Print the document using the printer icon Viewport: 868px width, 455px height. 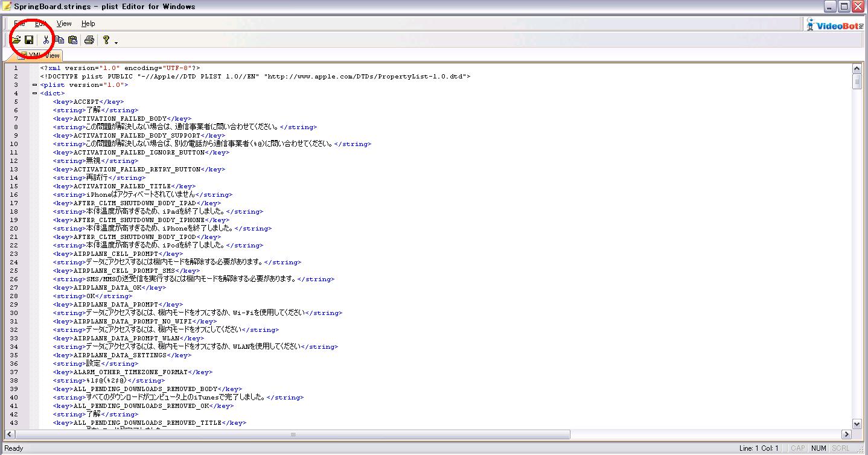89,40
